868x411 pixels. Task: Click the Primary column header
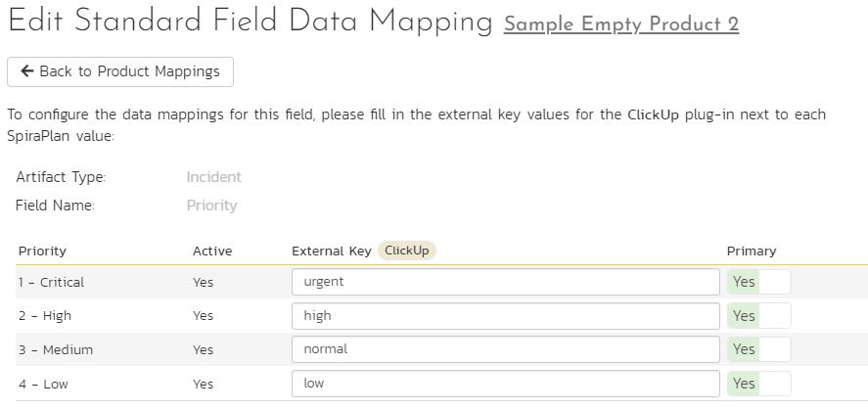coord(752,251)
